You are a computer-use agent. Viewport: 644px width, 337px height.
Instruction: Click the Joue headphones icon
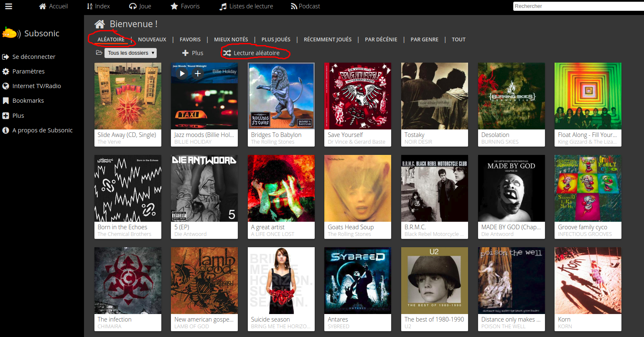133,6
